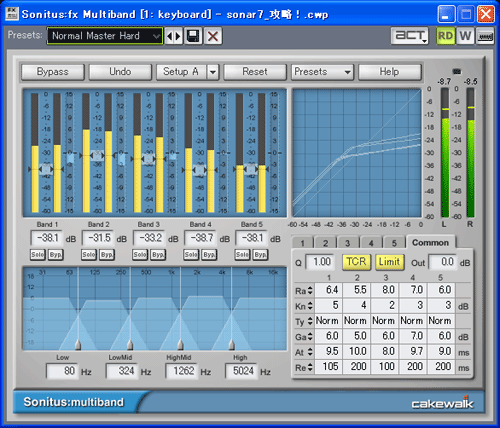Viewport: 500px width, 428px height.
Task: Switch to band tab 2
Action: [325, 243]
